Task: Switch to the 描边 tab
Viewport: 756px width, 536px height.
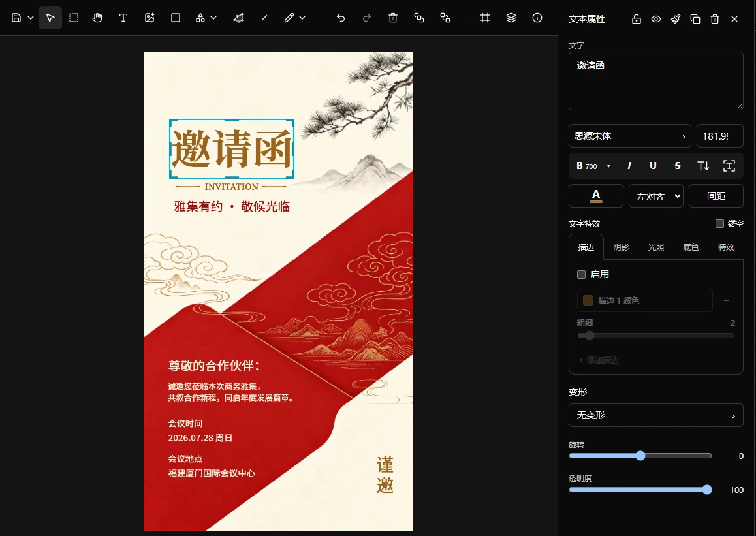Action: (x=586, y=247)
